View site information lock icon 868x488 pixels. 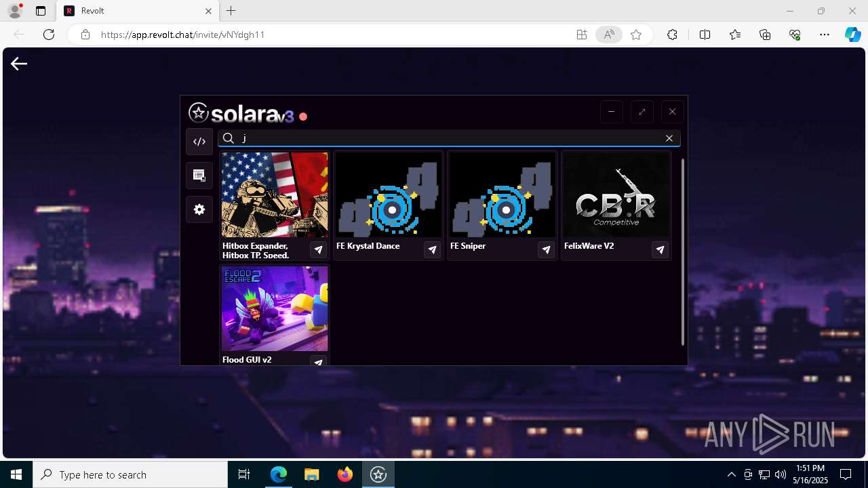(85, 35)
